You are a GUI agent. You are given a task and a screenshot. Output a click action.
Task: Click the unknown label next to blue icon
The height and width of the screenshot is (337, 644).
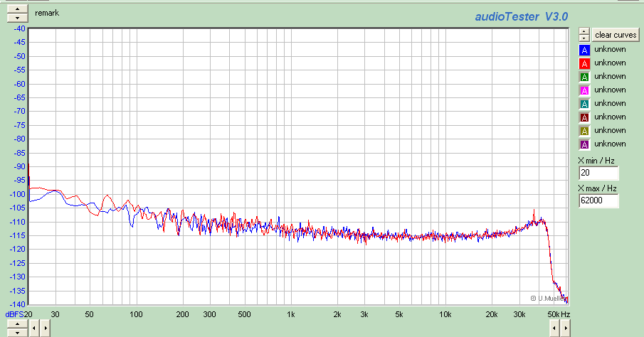tap(610, 49)
